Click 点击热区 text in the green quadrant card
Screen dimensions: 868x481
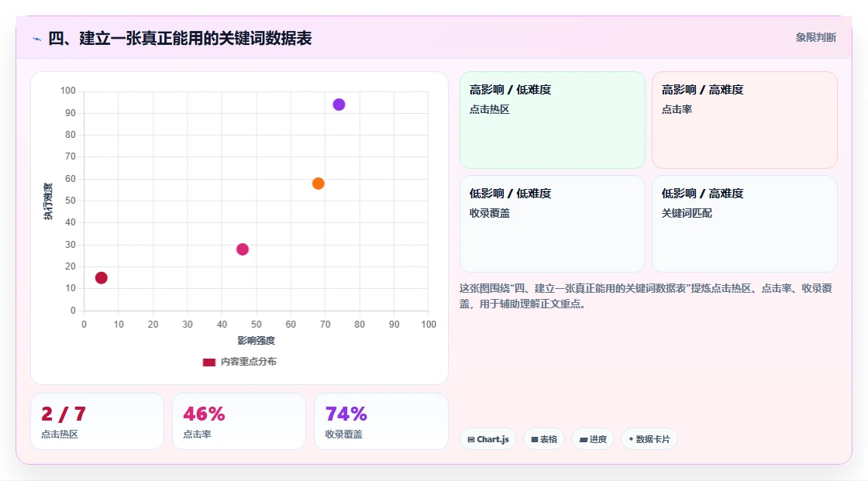489,109
